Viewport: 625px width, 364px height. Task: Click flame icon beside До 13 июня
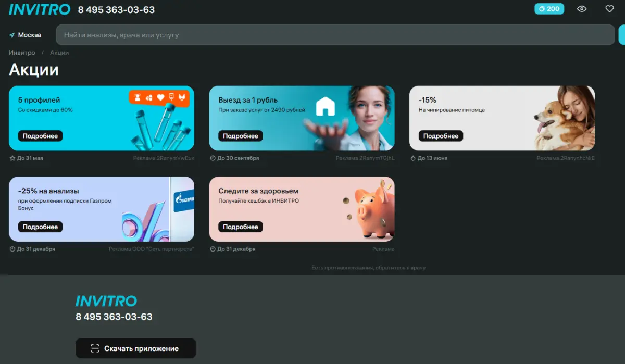pos(413,158)
